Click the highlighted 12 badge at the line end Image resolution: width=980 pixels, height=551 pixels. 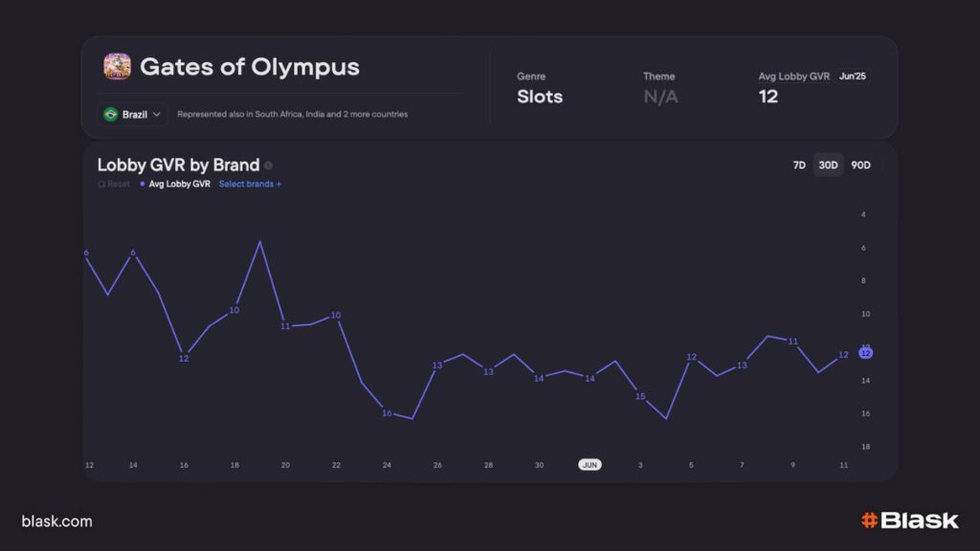865,353
